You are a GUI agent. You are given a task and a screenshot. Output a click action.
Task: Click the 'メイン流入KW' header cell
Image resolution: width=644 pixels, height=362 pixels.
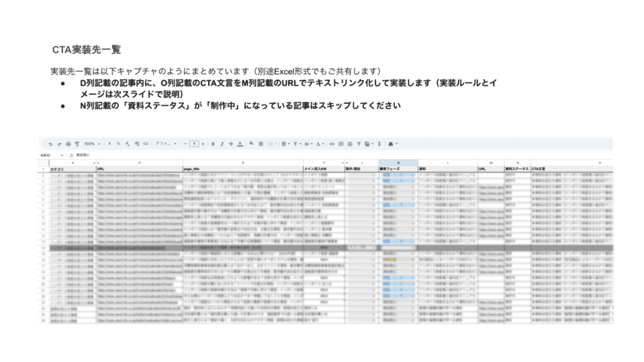coord(324,169)
